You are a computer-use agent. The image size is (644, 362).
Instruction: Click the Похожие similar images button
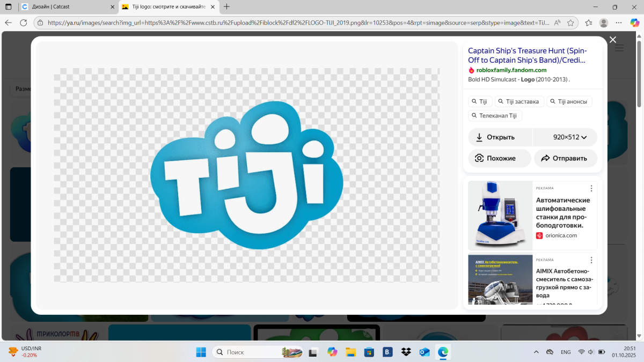point(500,158)
